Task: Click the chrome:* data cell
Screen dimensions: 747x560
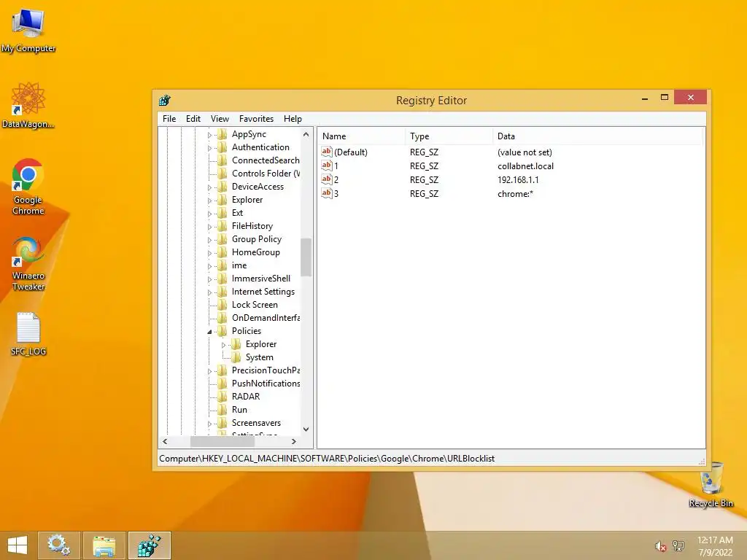Action: 515,194
